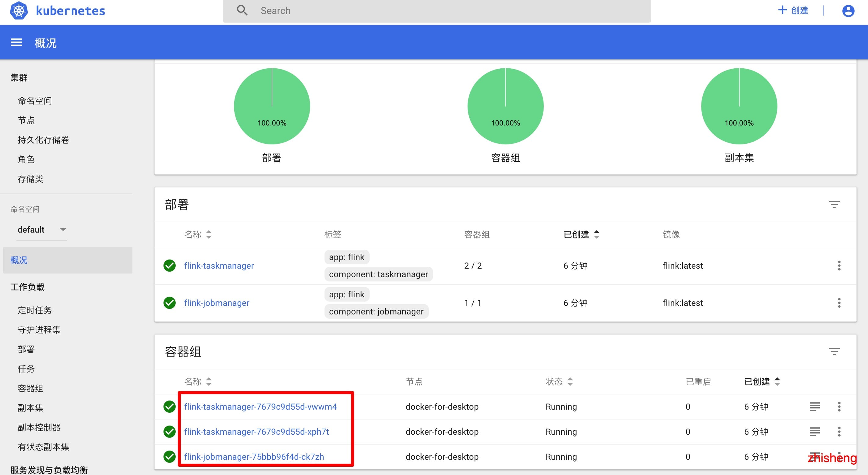Viewport: 868px width, 475px height.
Task: Open 定时任务 in sidebar
Action: 35,310
